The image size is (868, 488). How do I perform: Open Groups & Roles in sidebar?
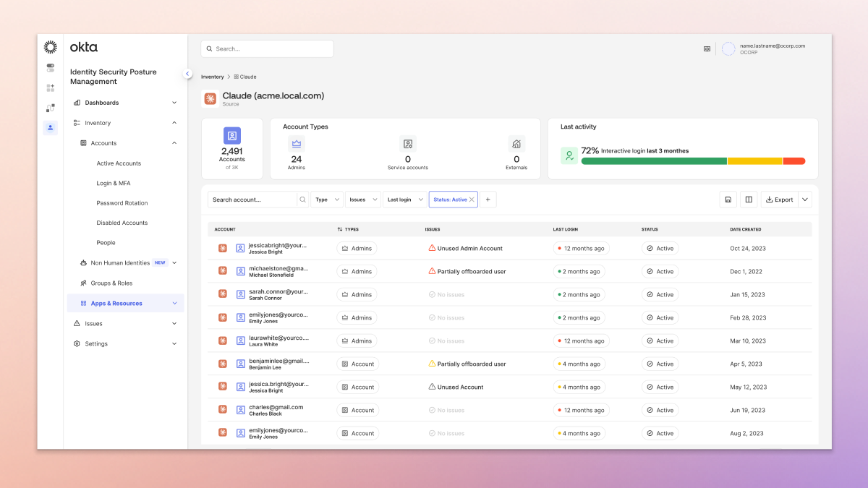pyautogui.click(x=111, y=283)
